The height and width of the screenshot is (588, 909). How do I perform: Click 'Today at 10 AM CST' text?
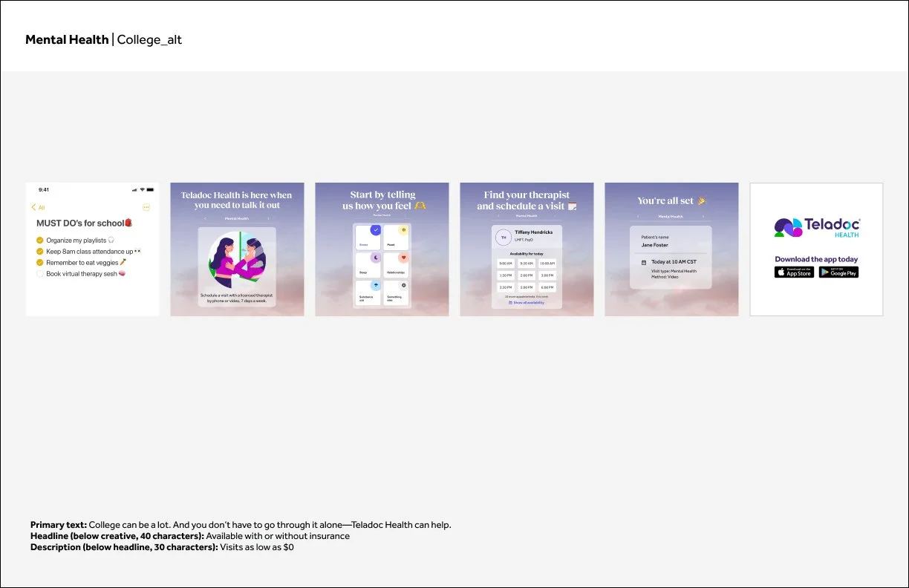click(674, 262)
